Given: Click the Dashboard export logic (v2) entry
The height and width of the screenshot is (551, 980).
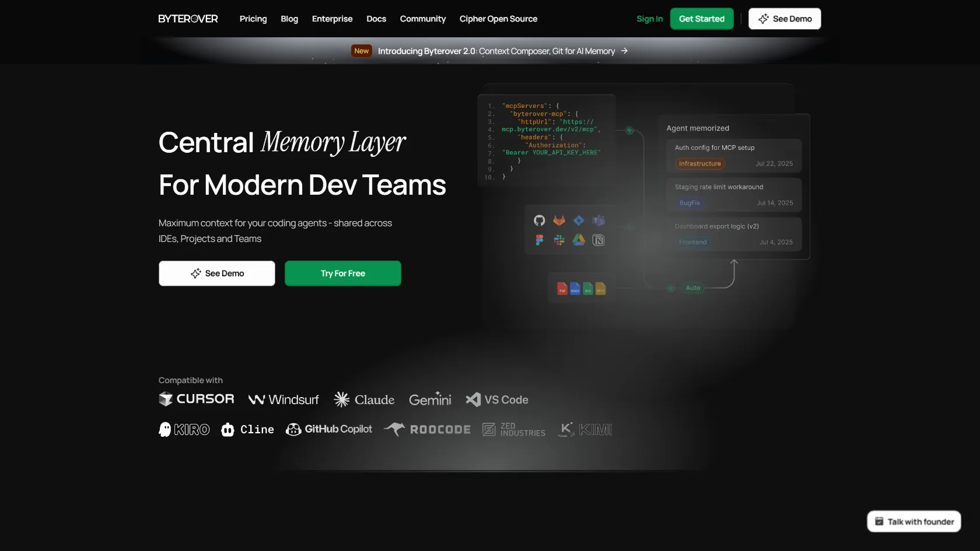Looking at the screenshot, I should point(734,234).
